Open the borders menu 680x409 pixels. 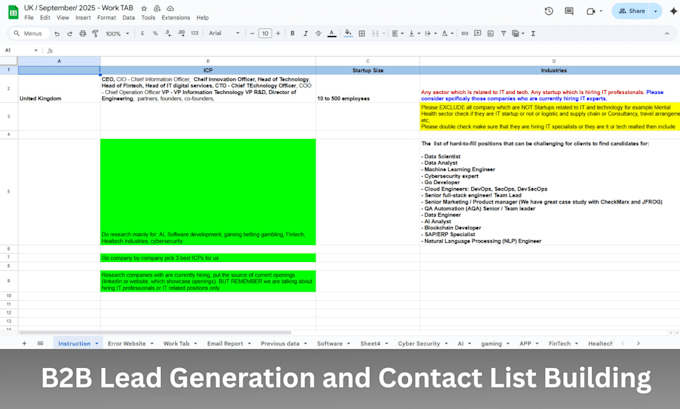(362, 33)
